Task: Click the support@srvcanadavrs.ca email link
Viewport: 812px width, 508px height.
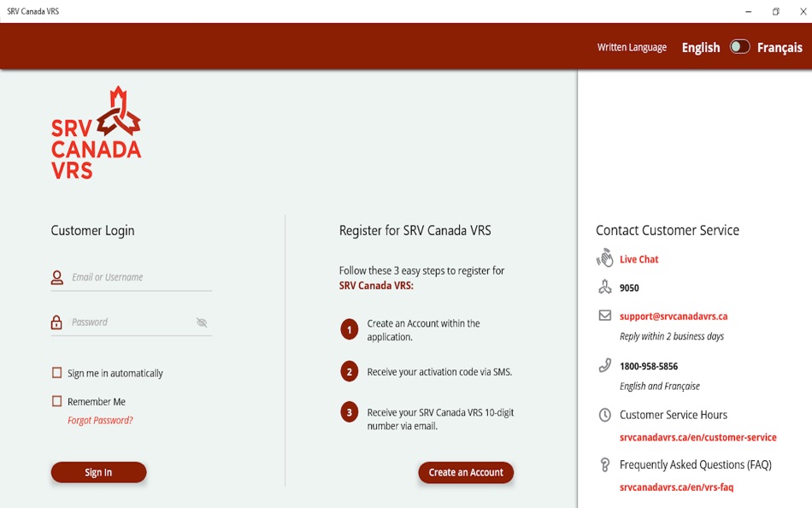Action: coord(674,315)
